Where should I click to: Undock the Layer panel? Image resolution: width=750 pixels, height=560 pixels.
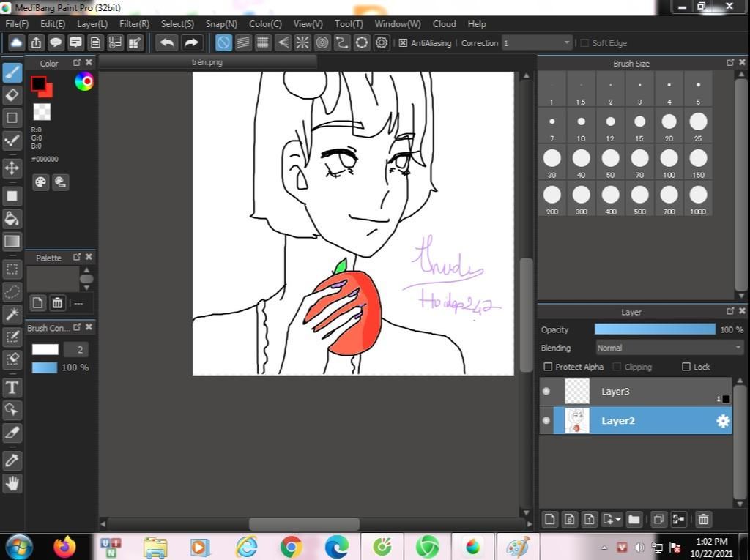click(730, 311)
